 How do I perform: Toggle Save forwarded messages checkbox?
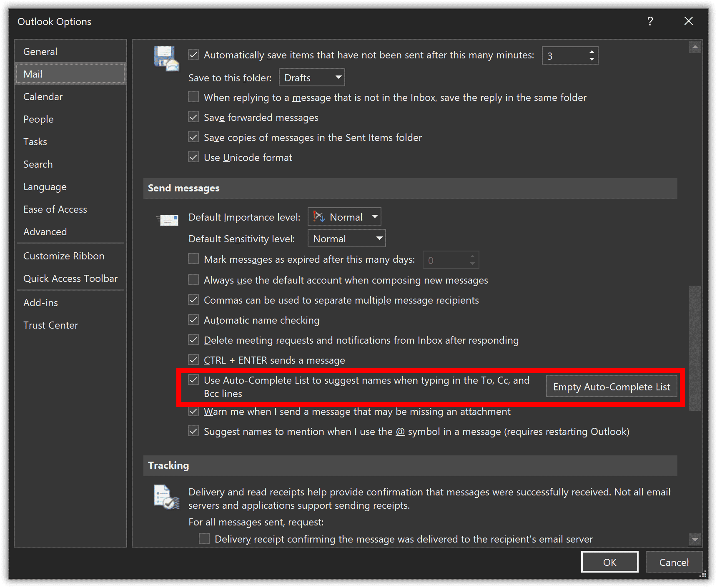[193, 117]
